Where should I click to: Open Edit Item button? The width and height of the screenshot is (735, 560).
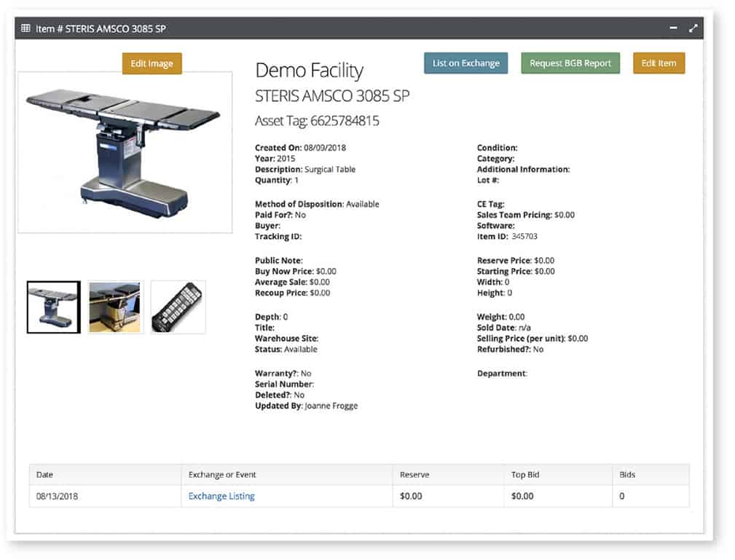659,63
